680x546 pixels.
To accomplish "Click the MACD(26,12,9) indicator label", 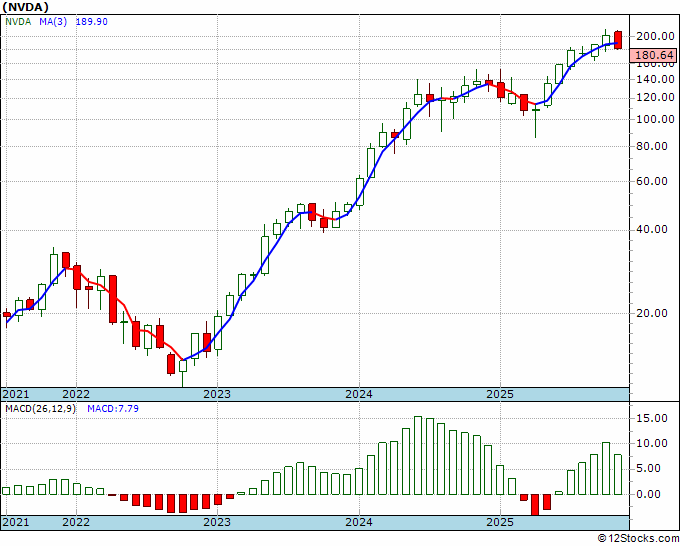I will point(40,409).
